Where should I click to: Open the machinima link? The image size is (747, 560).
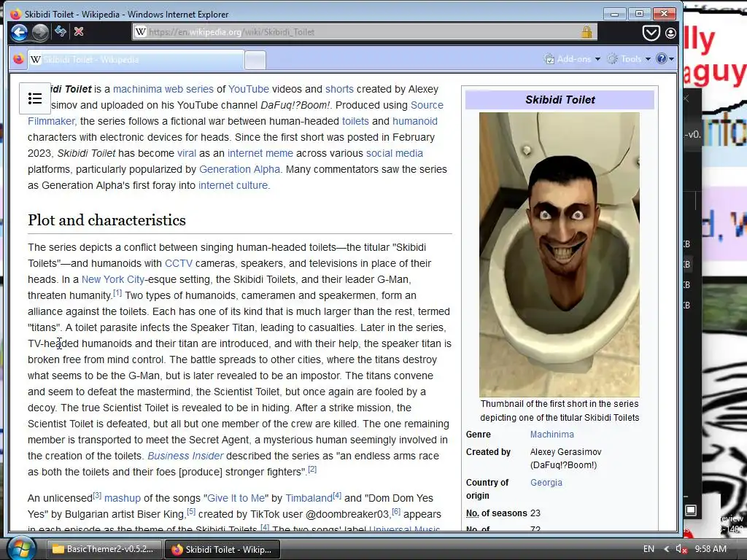(137, 89)
